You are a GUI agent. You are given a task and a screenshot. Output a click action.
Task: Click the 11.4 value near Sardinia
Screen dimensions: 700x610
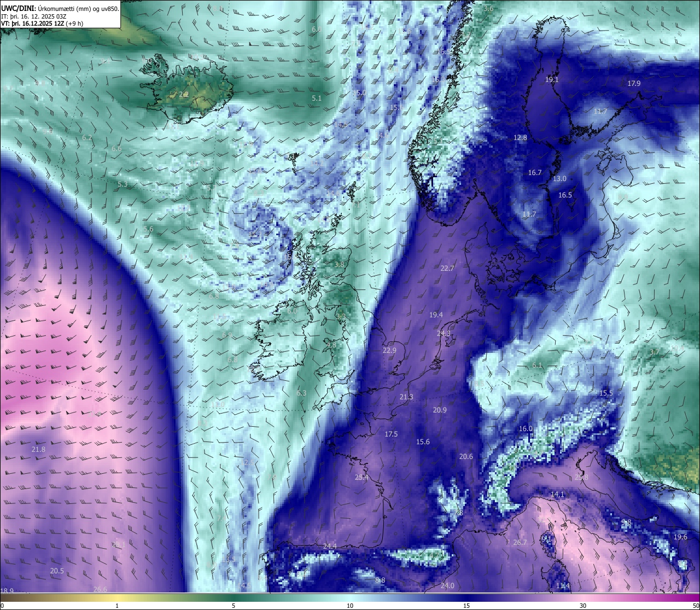(x=563, y=586)
